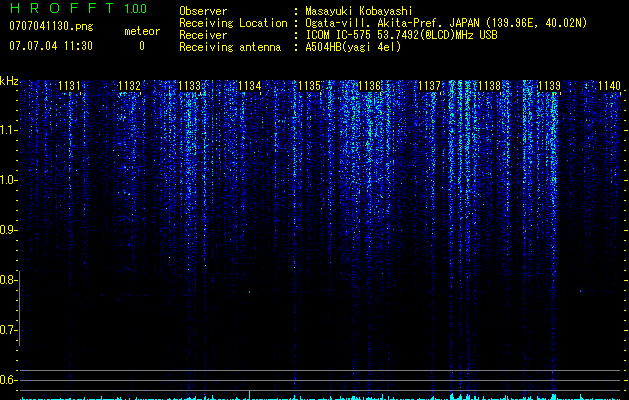Click the HROFFT title text
Viewport: 629px width, 400px height.
click(x=62, y=8)
